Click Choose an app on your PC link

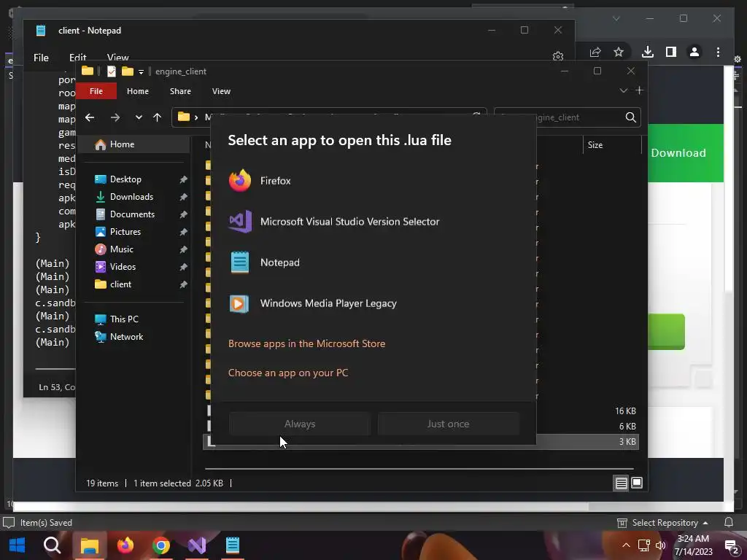pyautogui.click(x=287, y=373)
